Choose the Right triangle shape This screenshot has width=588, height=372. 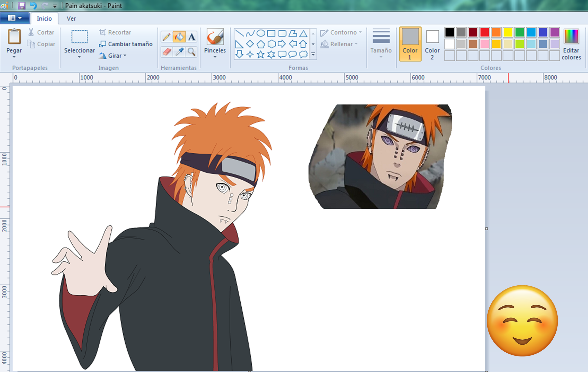point(239,44)
